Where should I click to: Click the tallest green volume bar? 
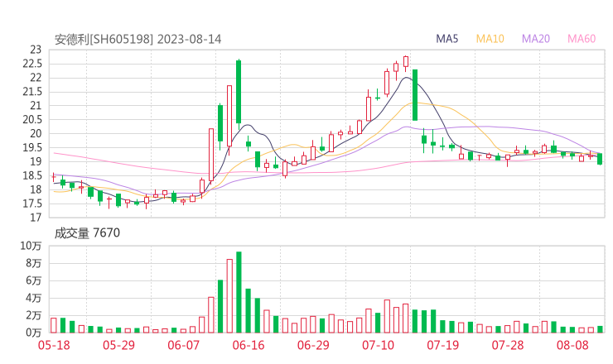pyautogui.click(x=239, y=292)
